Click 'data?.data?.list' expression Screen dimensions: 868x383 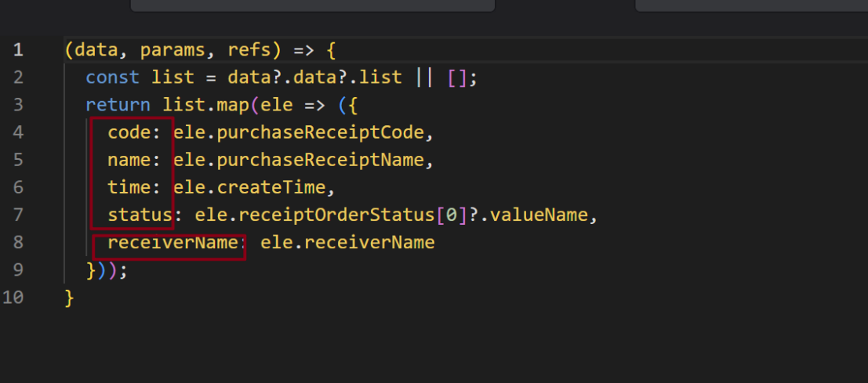click(x=314, y=78)
